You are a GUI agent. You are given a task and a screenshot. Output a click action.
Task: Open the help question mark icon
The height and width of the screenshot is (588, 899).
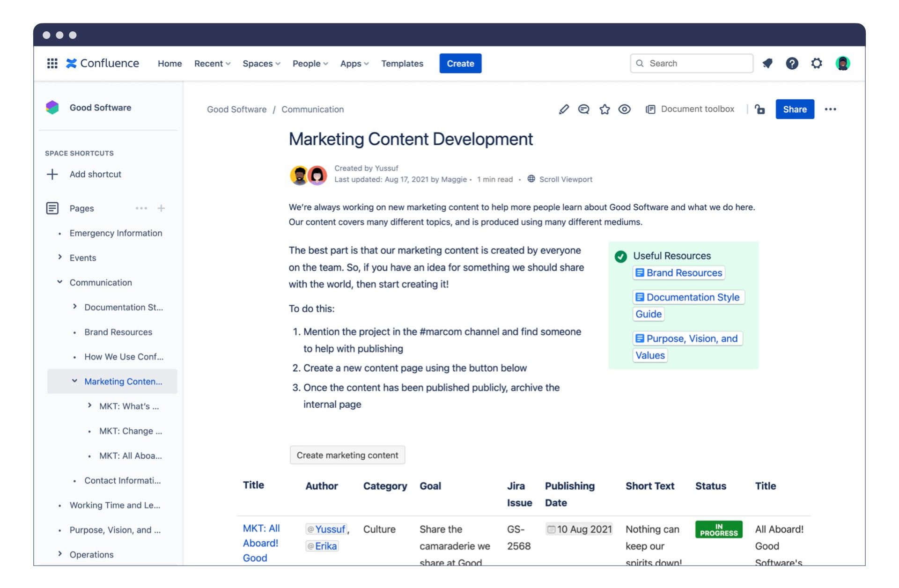(792, 63)
